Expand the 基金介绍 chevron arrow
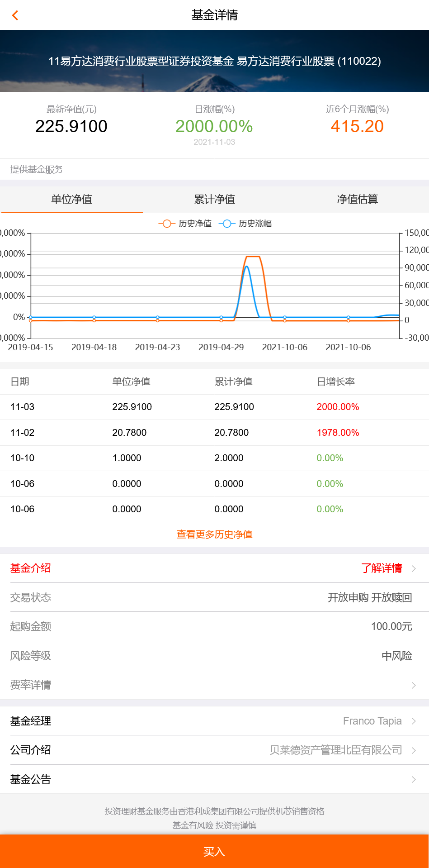Screen dimensions: 429x868 (414, 568)
